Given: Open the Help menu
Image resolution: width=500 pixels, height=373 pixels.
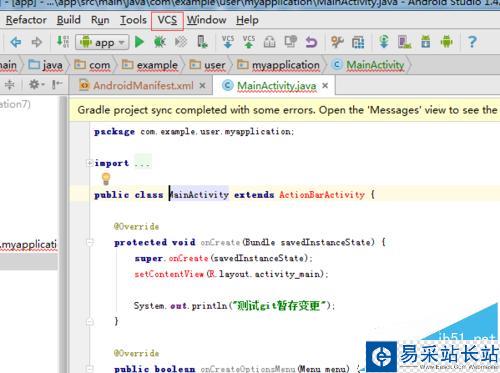Looking at the screenshot, I should click(247, 20).
